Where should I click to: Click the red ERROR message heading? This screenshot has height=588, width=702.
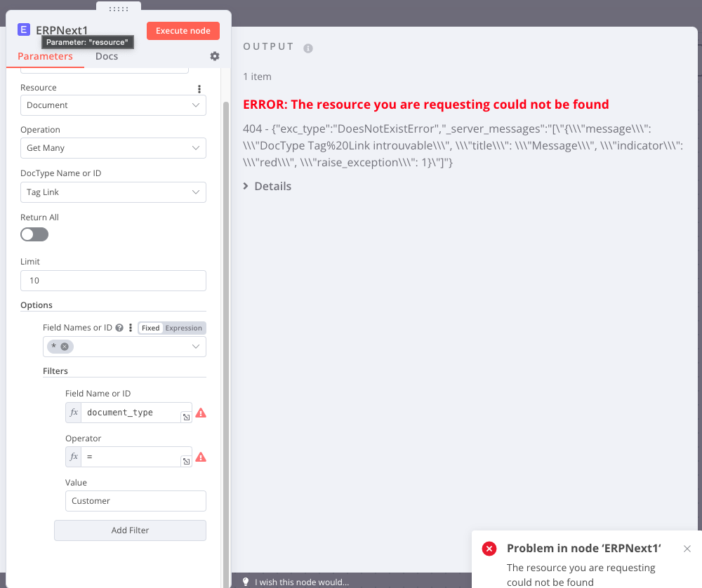point(426,105)
